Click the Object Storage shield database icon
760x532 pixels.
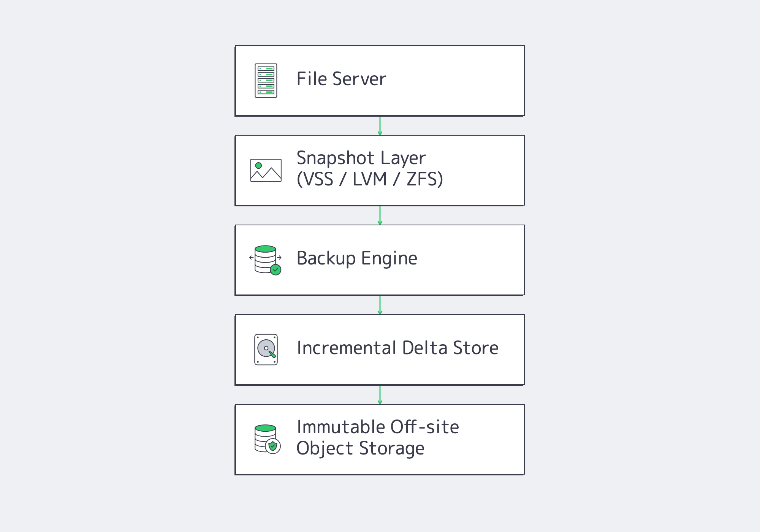[268, 439]
